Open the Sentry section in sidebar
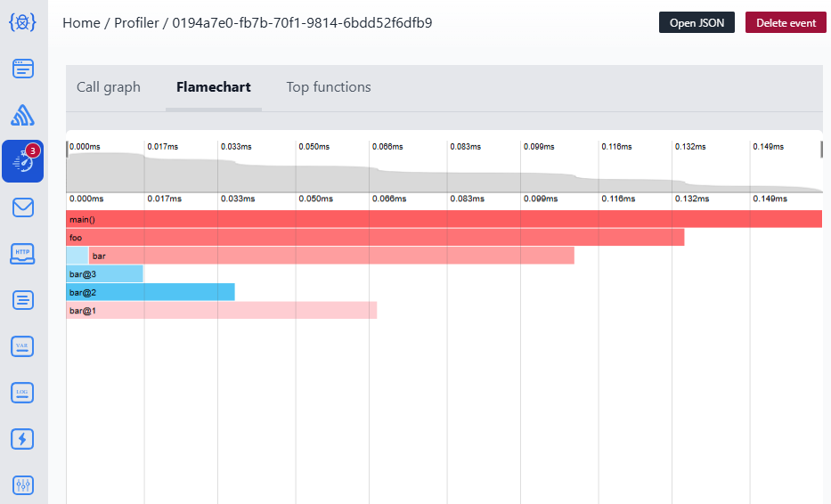Viewport: 831px width, 504px height. click(x=23, y=115)
